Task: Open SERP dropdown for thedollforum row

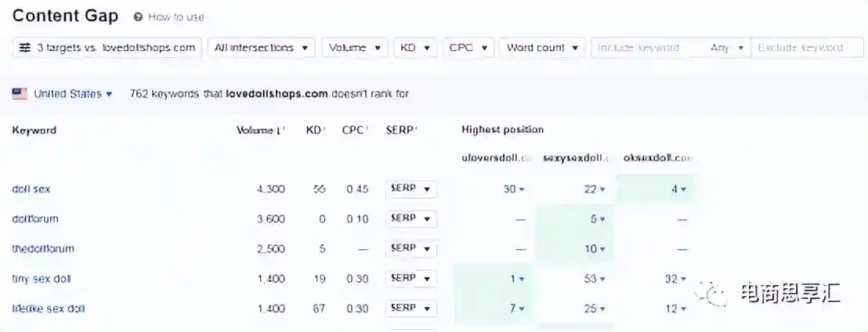Action: pyautogui.click(x=411, y=249)
